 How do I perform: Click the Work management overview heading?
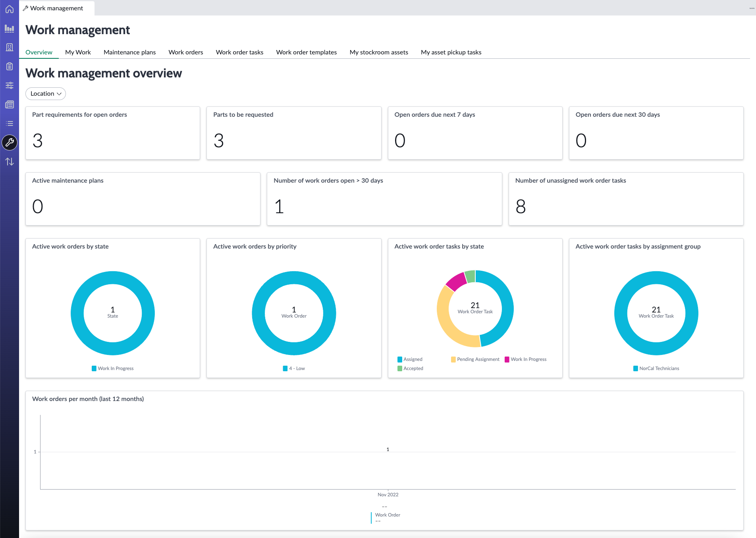(x=104, y=73)
